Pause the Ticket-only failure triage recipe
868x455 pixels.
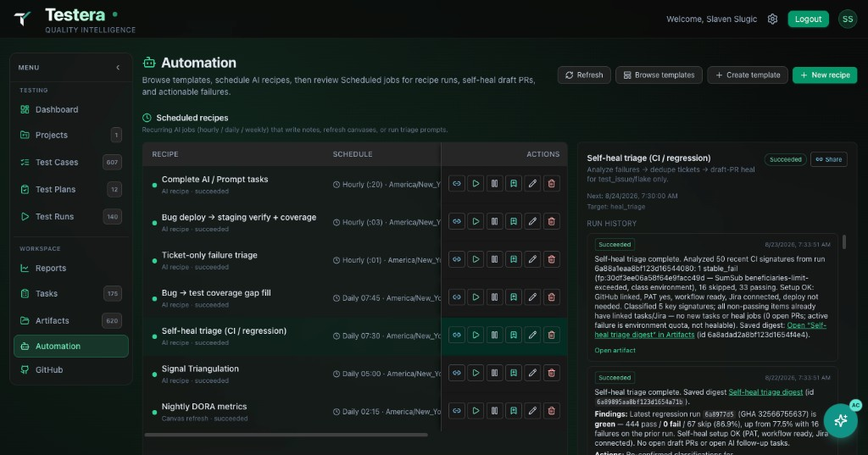(x=494, y=259)
